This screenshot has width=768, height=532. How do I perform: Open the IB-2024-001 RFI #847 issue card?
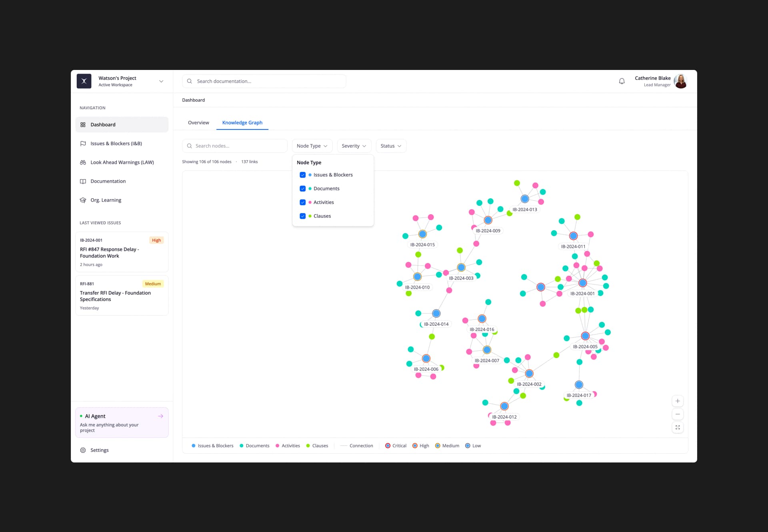click(x=122, y=252)
